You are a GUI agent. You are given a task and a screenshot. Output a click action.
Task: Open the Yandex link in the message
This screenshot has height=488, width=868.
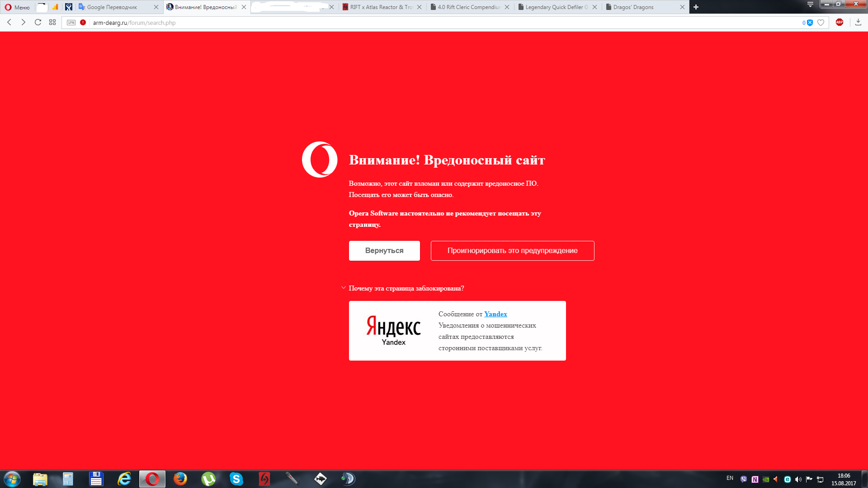[x=495, y=314]
